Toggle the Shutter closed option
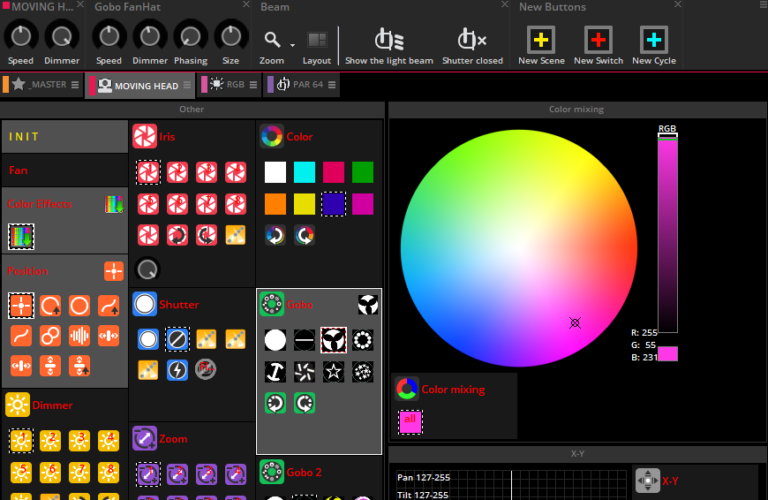This screenshot has width=768, height=500. click(472, 46)
